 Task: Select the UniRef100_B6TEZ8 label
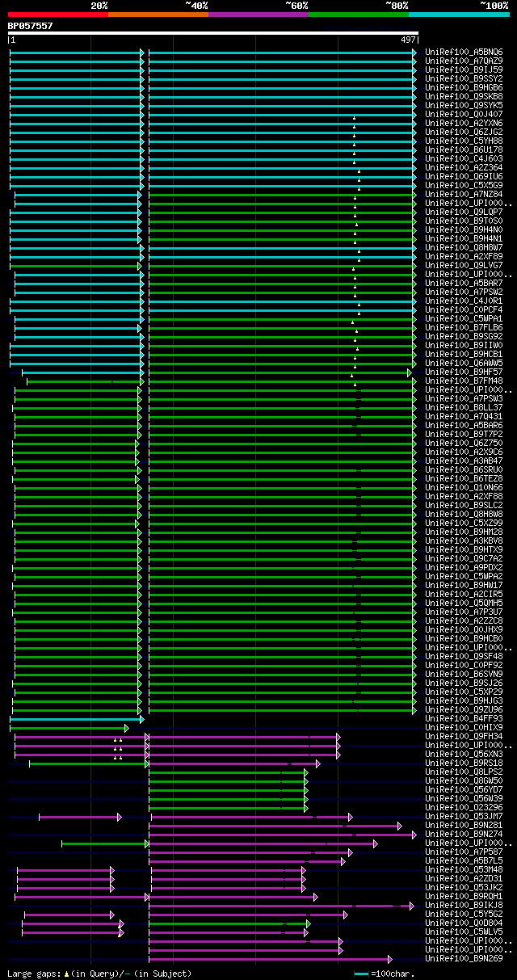coord(464,478)
